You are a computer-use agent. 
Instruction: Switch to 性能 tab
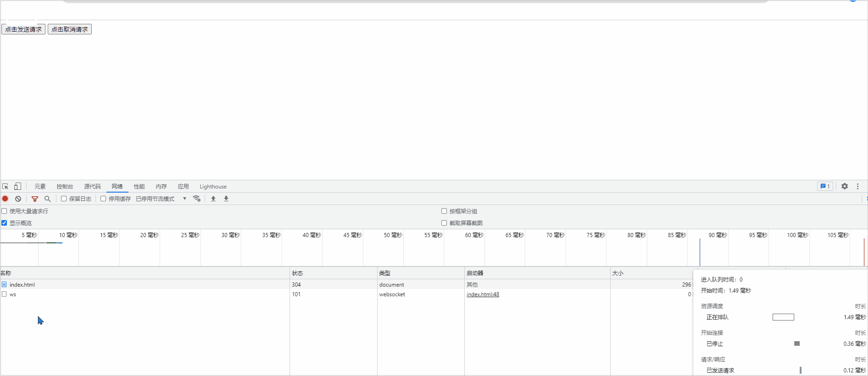pos(139,186)
